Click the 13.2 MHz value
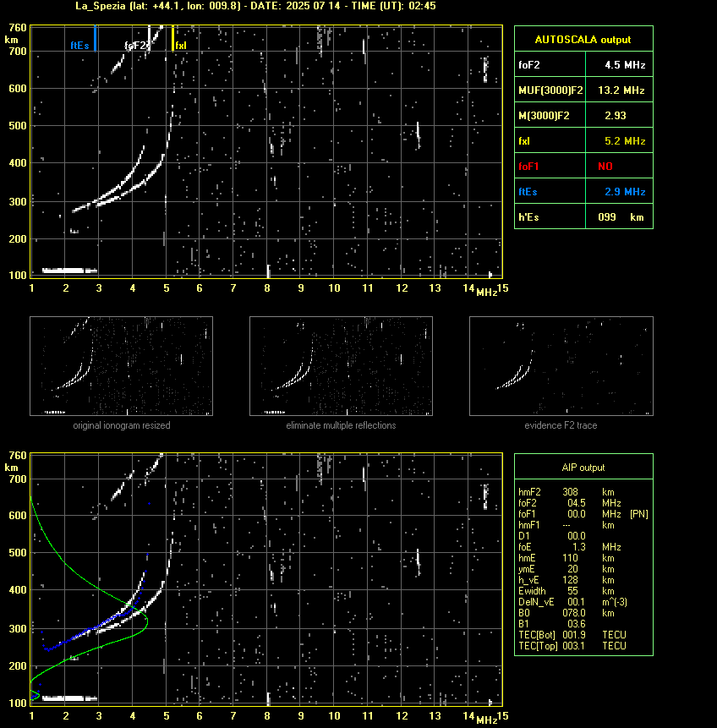 click(621, 90)
